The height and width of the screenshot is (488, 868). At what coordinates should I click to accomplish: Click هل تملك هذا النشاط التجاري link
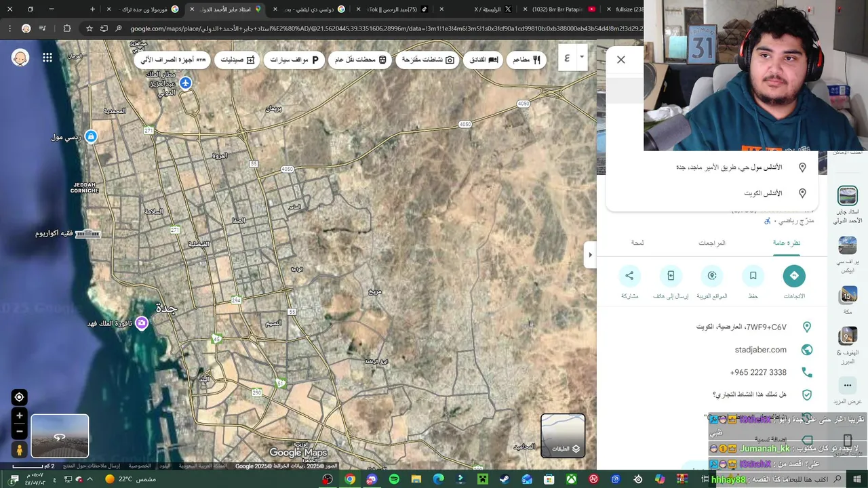[x=749, y=394]
